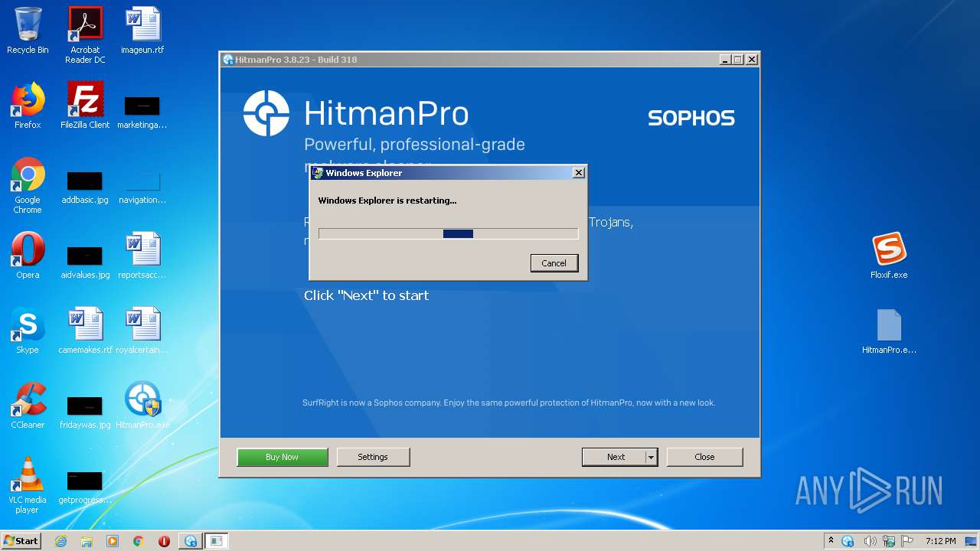This screenshot has width=980, height=551.
Task: Click "Windows Explorer is restarting..." message
Action: tap(387, 201)
